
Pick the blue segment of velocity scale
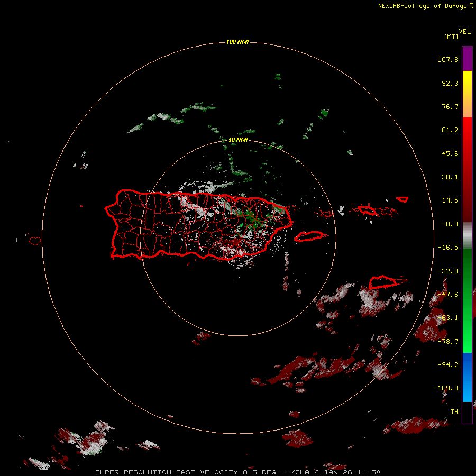coord(467,377)
